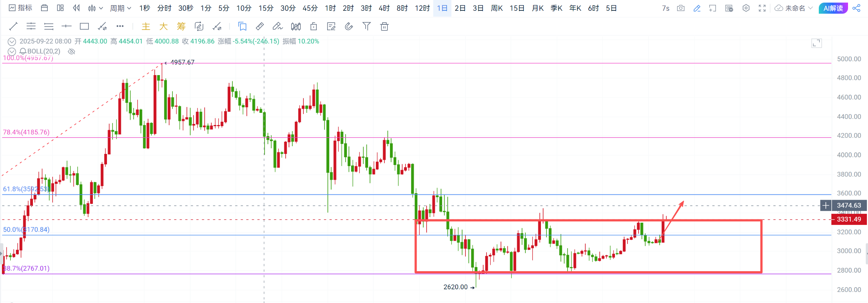Toggle the pencil drawing mode icon
The height and width of the screenshot is (303, 868).
tap(697, 8)
